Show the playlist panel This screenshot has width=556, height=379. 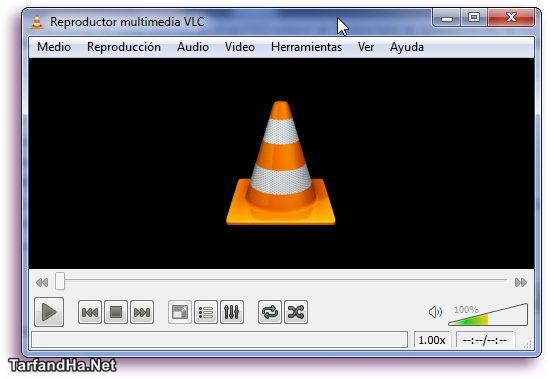point(206,312)
